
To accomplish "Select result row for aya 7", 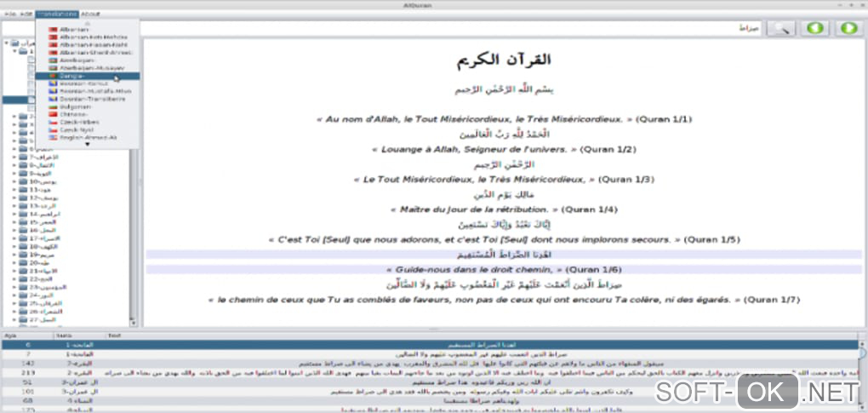I will pyautogui.click(x=431, y=353).
